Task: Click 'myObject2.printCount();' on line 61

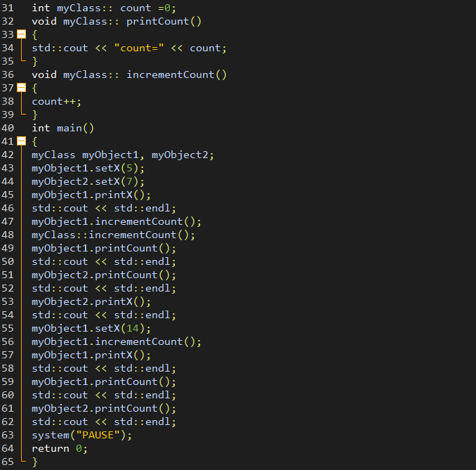Action: pos(104,409)
